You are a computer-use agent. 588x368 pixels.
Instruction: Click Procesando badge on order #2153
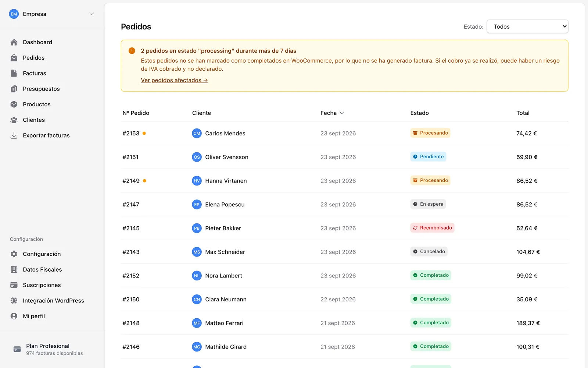pos(430,133)
